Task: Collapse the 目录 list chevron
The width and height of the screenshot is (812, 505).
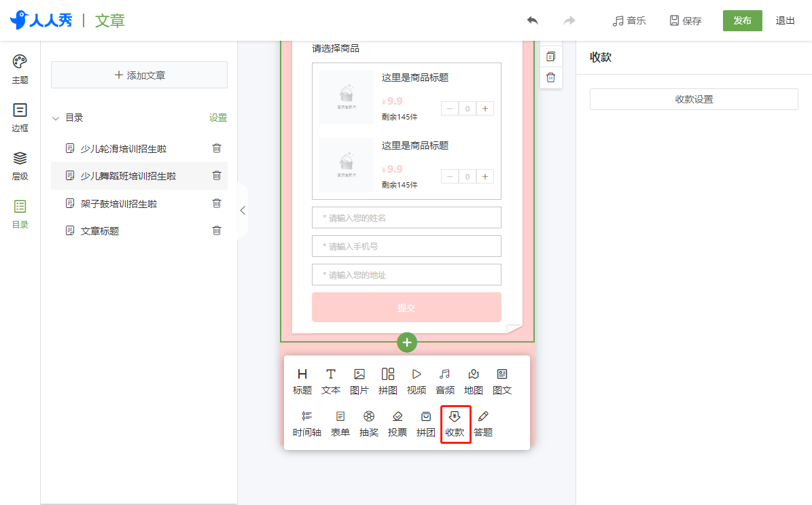Action: point(56,118)
